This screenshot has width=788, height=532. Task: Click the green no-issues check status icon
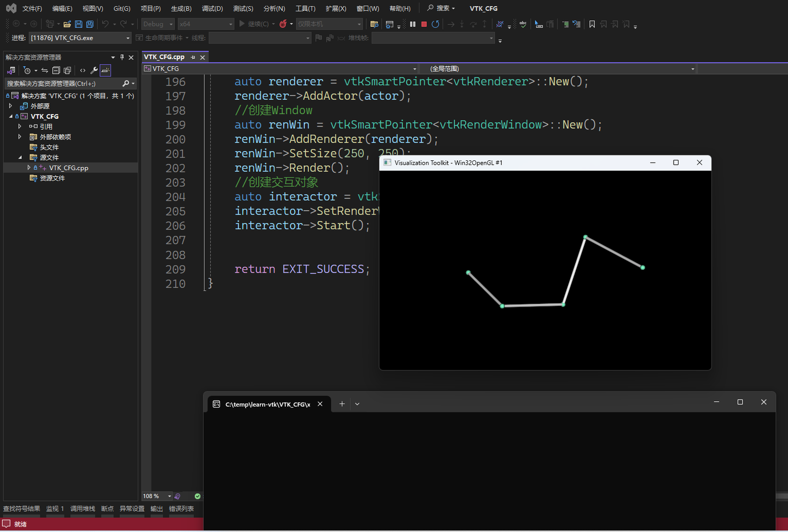[x=198, y=496]
